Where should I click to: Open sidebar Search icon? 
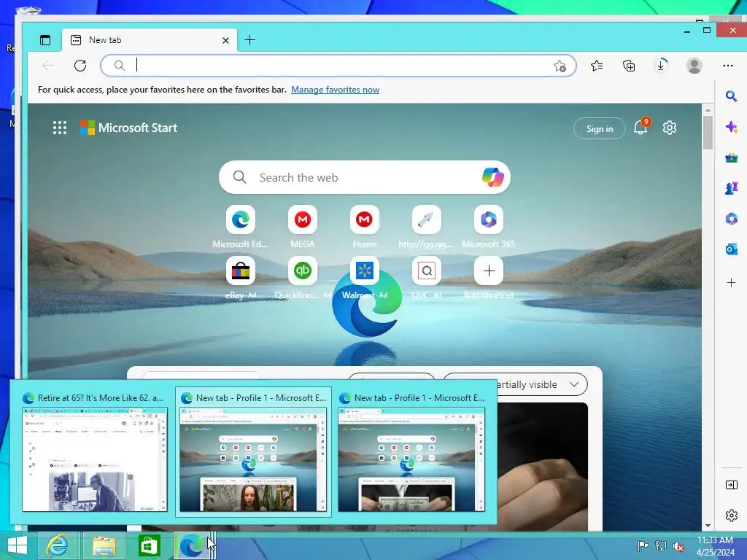tap(731, 97)
